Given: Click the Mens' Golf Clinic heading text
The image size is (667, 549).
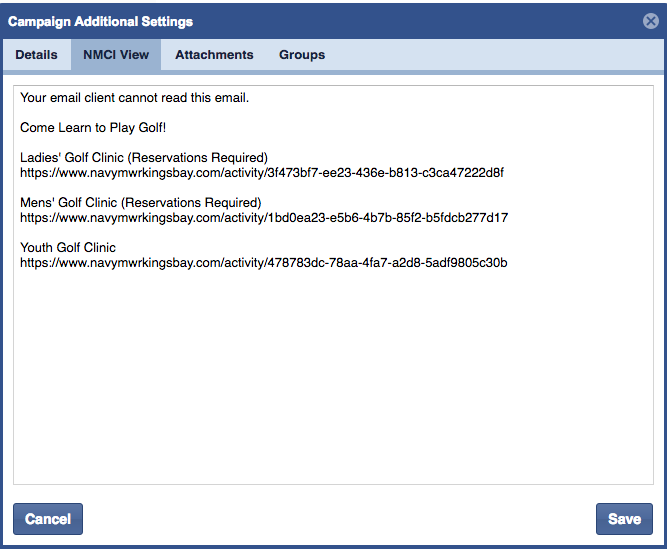Looking at the screenshot, I should pyautogui.click(x=140, y=203).
